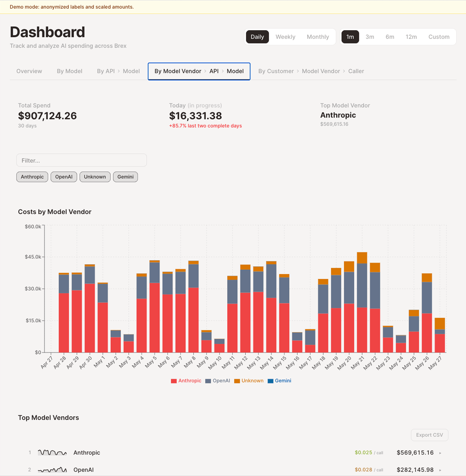Click the May 21 bar in the chart
Image resolution: width=466 pixels, height=476 pixels.
click(x=362, y=302)
